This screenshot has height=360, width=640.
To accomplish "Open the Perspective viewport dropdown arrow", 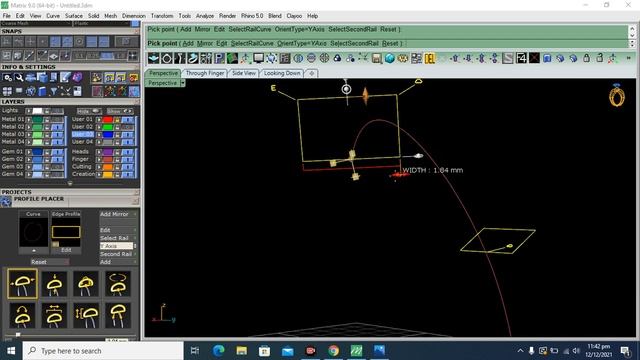I will click(x=183, y=83).
